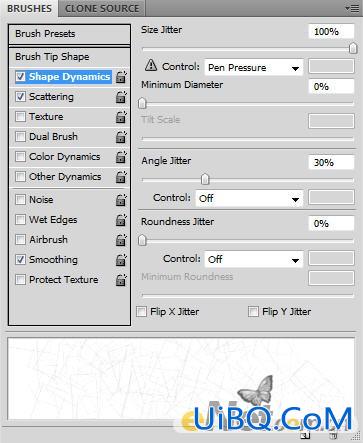Uncheck the Scattering checkbox
The height and width of the screenshot is (443, 363).
pyautogui.click(x=20, y=97)
